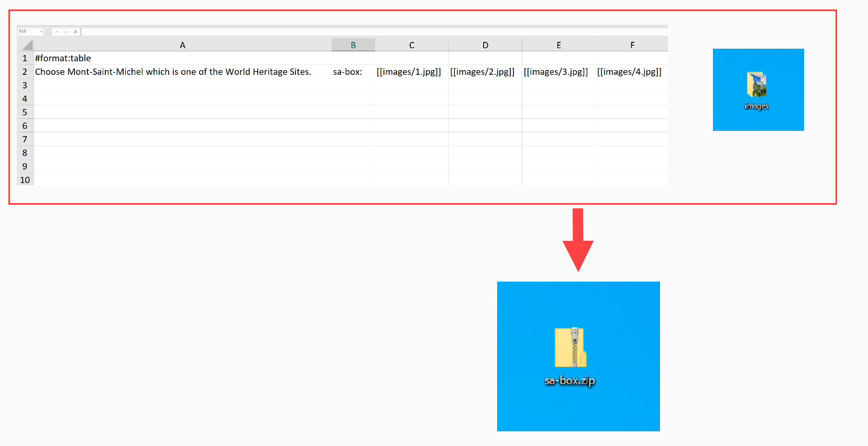Screen dimensions: 868x446
Task: Click the Insert Function fx icon
Action: [x=75, y=31]
